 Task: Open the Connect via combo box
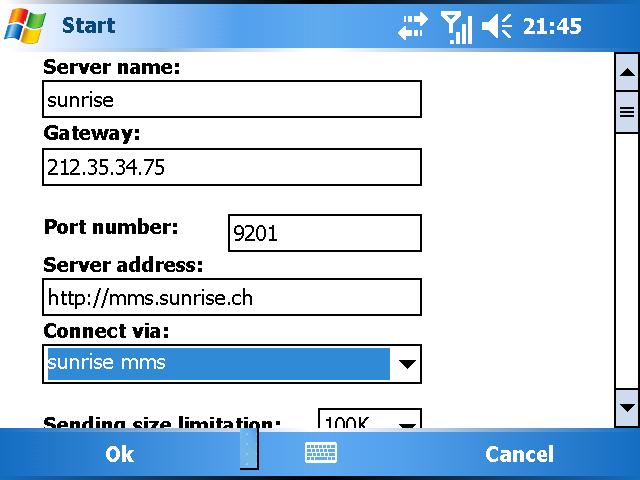tap(232, 364)
